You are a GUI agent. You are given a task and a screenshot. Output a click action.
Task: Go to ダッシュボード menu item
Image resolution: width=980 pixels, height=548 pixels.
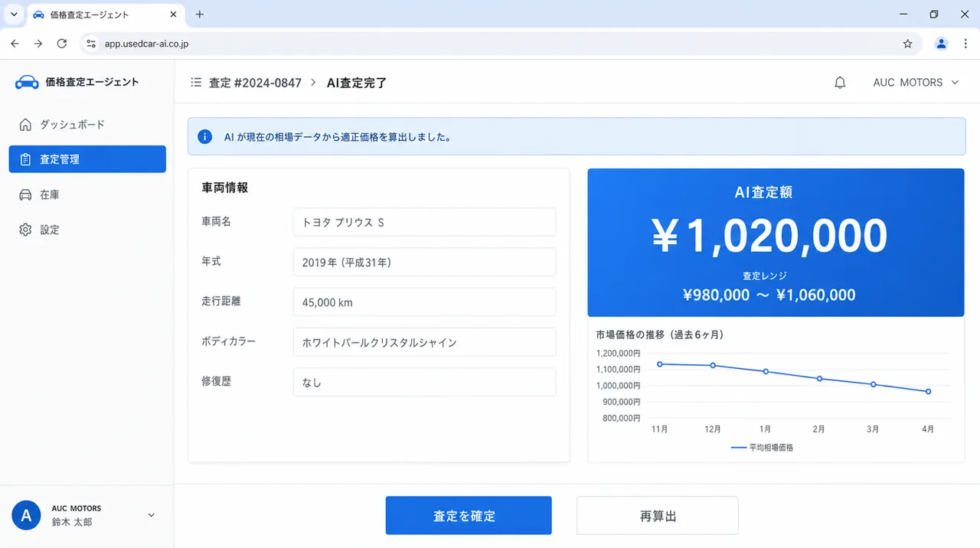pyautogui.click(x=87, y=125)
